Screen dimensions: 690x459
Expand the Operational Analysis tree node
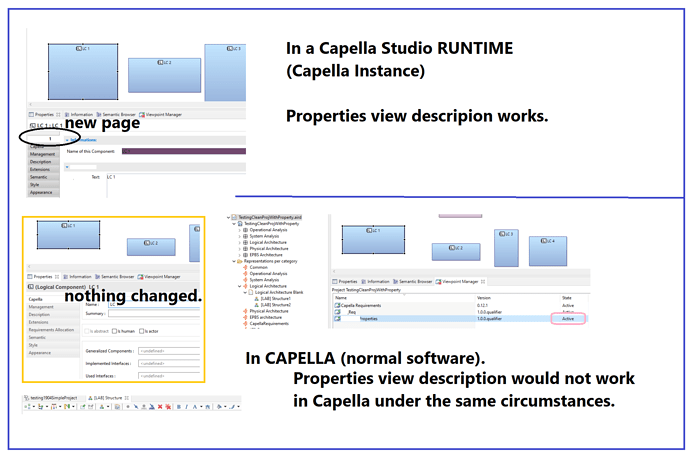239,230
